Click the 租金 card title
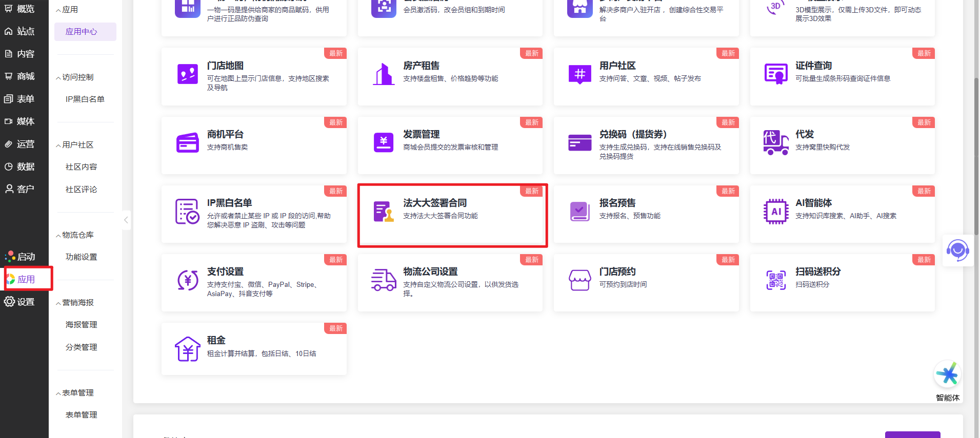980x438 pixels. pyautogui.click(x=216, y=340)
